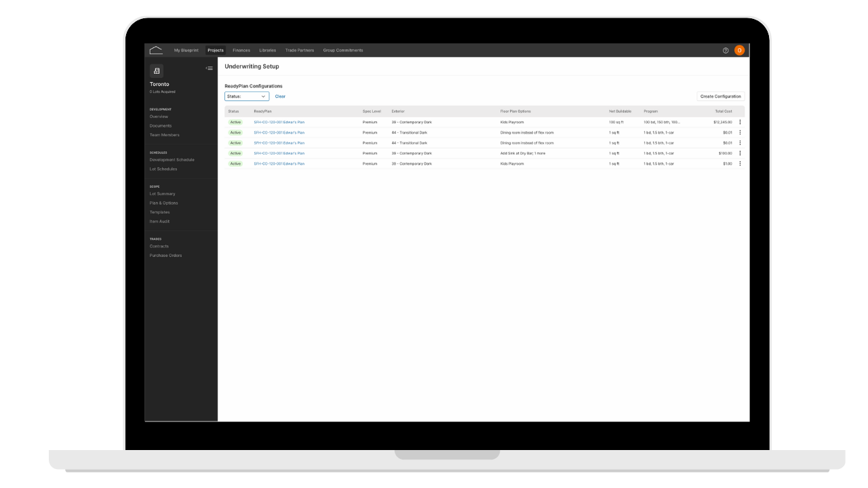This screenshot has width=868, height=488.
Task: Open the help question mark icon
Action: click(726, 50)
